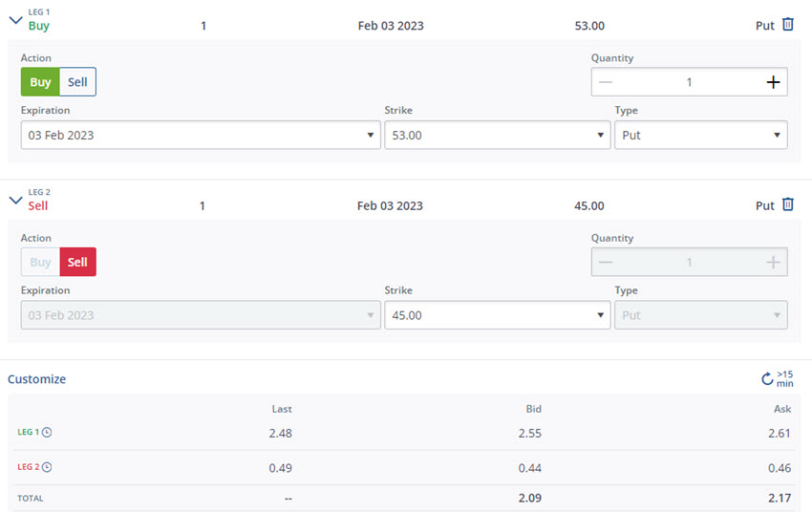The width and height of the screenshot is (812, 512).
Task: Open the Leg 1 Type Put dropdown
Action: click(700, 135)
